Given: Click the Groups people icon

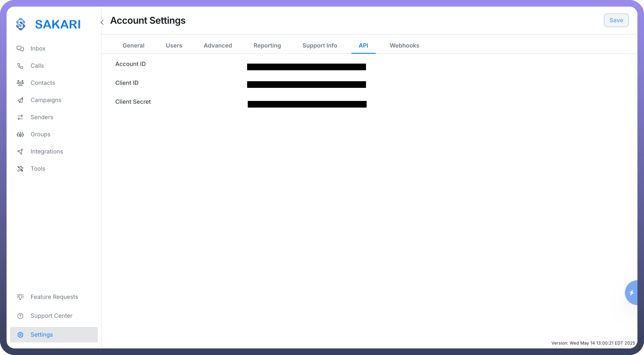Looking at the screenshot, I should tap(20, 134).
